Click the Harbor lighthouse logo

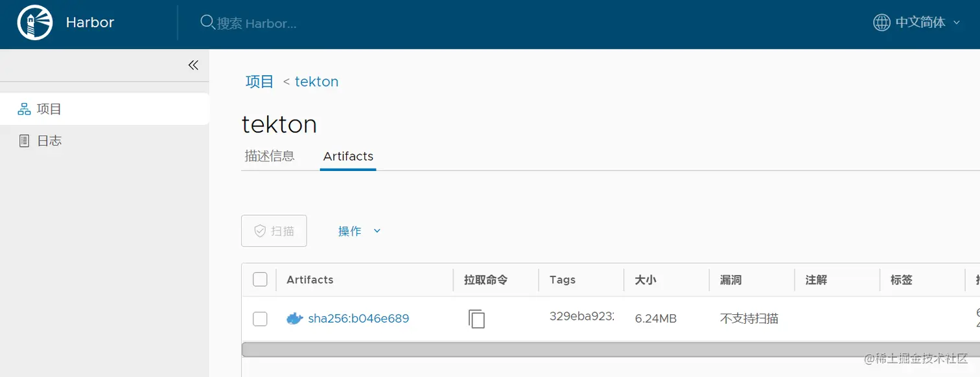pos(35,23)
